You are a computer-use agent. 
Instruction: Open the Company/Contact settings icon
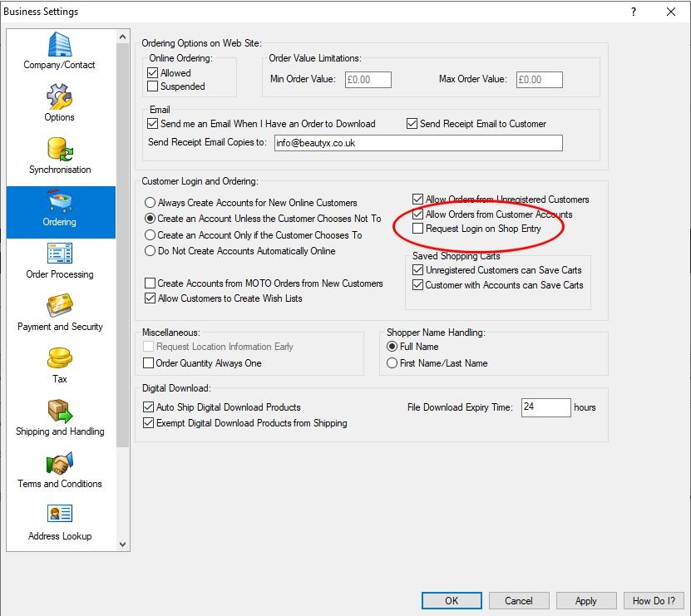pos(59,46)
